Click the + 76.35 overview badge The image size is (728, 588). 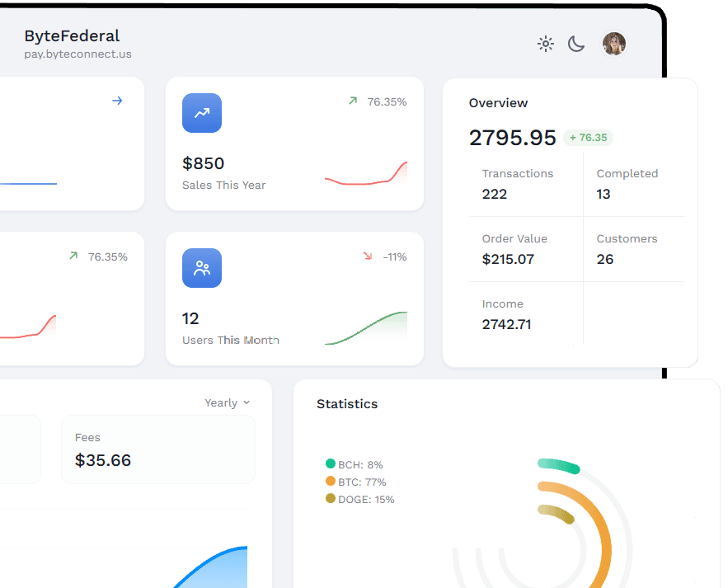pos(588,138)
